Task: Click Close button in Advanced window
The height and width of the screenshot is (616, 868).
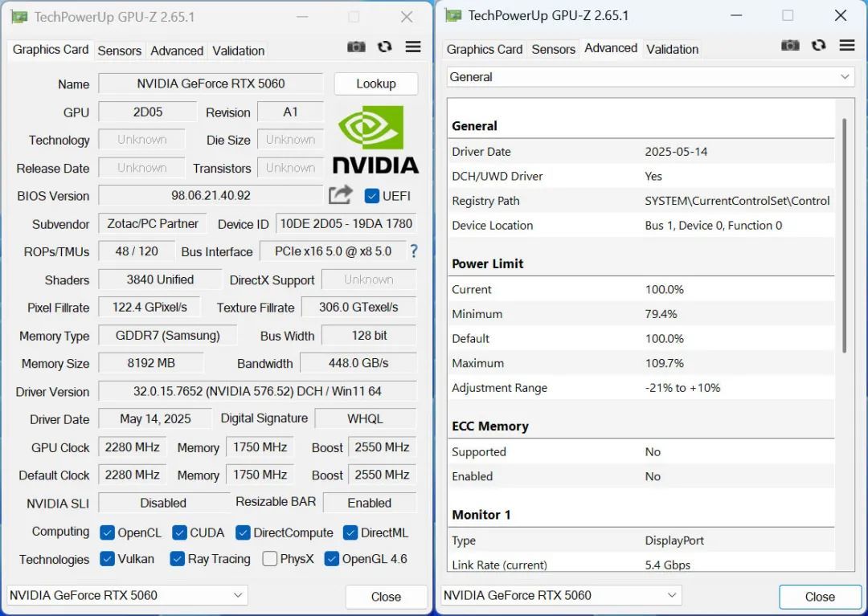Action: [x=820, y=597]
